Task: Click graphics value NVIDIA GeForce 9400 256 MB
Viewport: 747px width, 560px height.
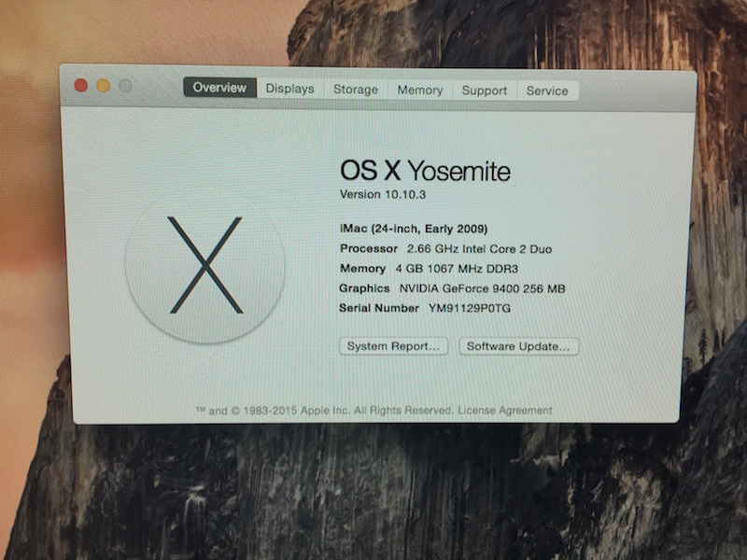Action: (482, 288)
